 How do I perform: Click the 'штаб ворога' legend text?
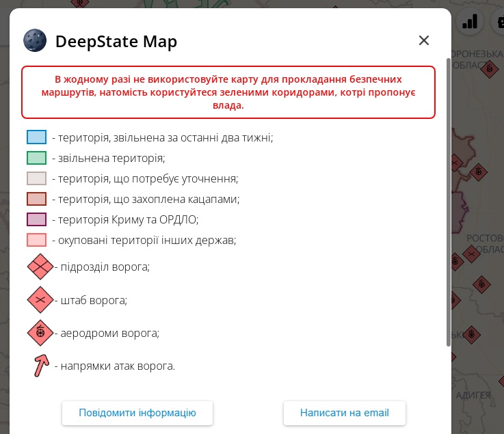click(94, 300)
